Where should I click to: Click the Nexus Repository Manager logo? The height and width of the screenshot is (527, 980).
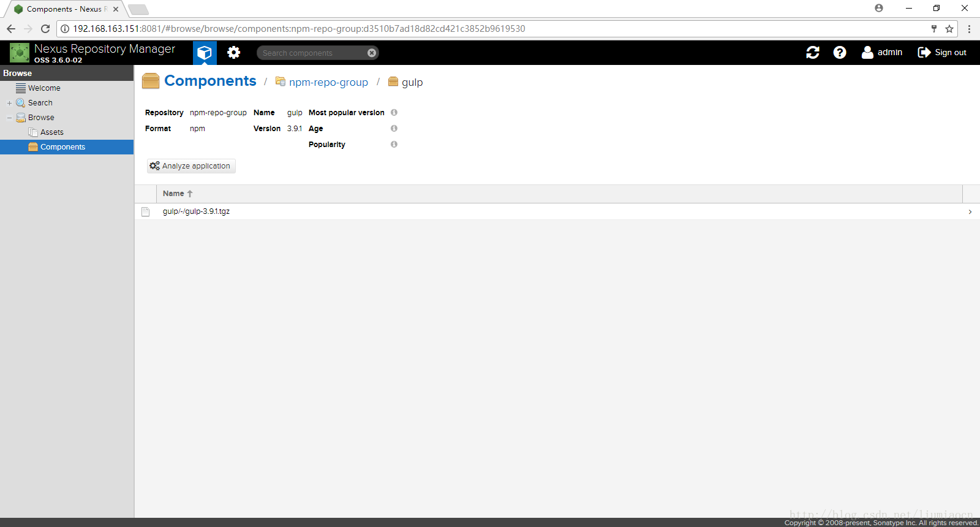[20, 53]
